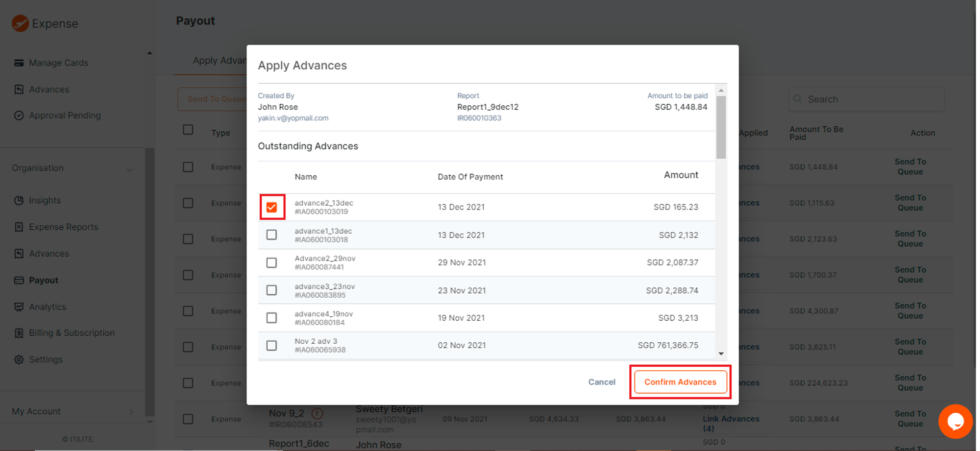Image resolution: width=980 pixels, height=451 pixels.
Task: Click the Payout sidebar icon
Action: pyautogui.click(x=19, y=280)
